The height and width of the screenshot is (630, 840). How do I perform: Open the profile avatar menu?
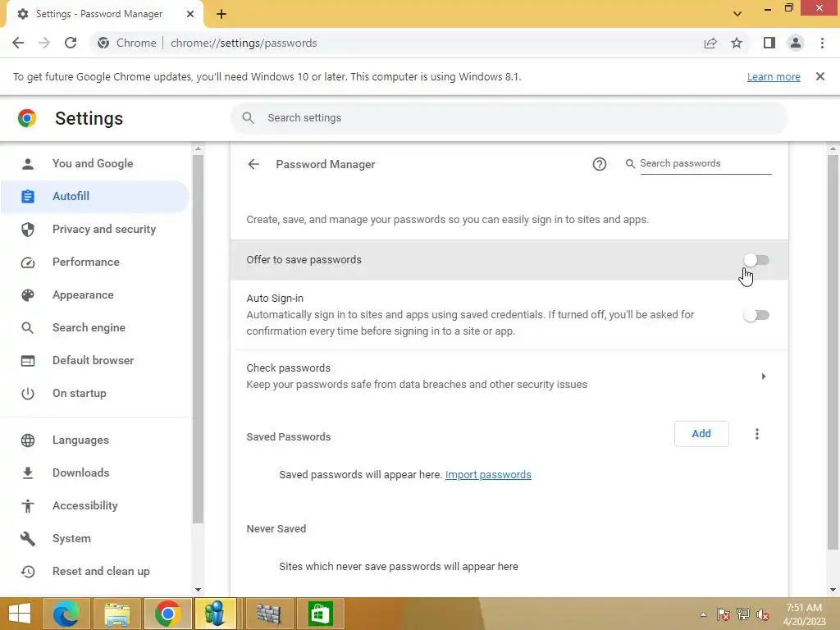pyautogui.click(x=796, y=43)
